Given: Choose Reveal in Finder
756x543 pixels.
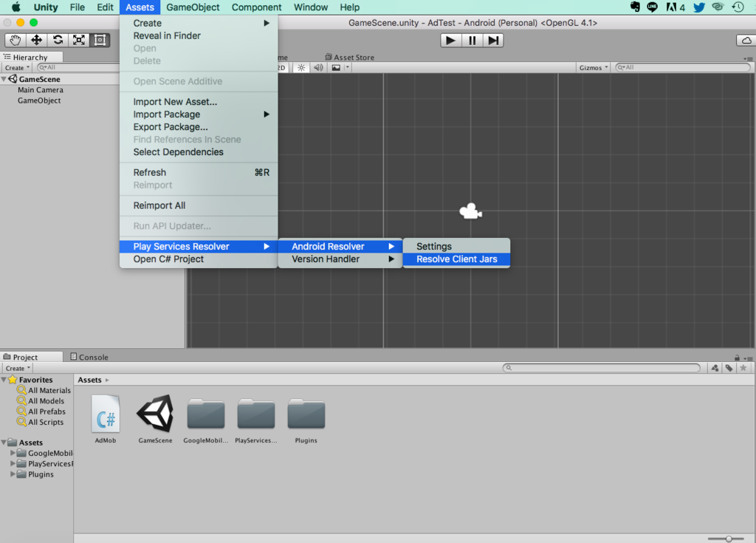Looking at the screenshot, I should coord(199,35).
